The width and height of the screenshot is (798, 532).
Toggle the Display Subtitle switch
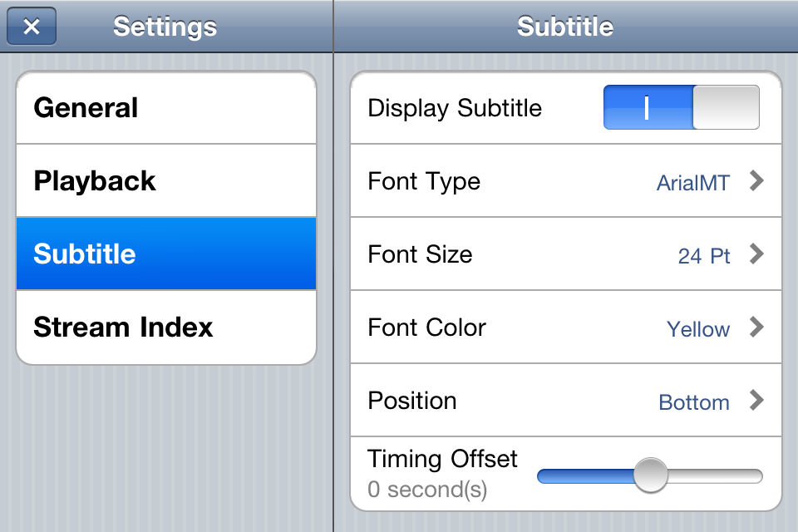681,108
